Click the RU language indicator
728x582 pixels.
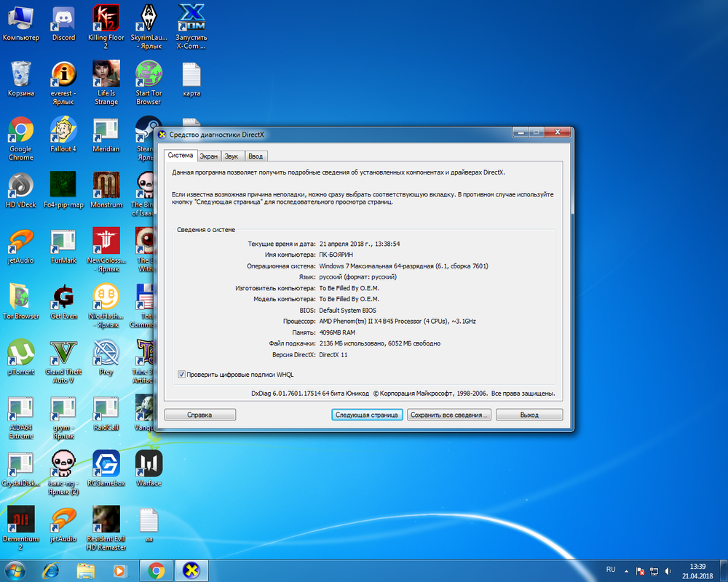[x=611, y=570]
